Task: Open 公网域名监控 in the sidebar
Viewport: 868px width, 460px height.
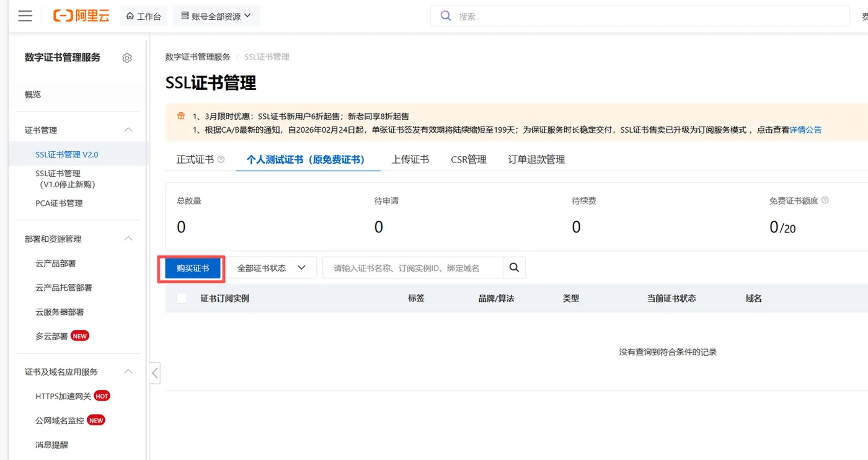Action: [60, 420]
